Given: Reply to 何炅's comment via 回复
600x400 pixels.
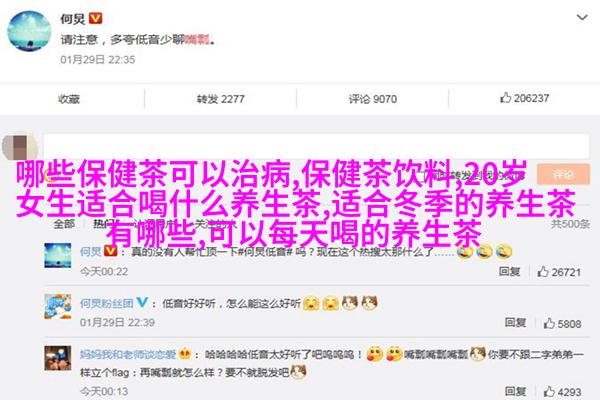Looking at the screenshot, I should coord(509,272).
